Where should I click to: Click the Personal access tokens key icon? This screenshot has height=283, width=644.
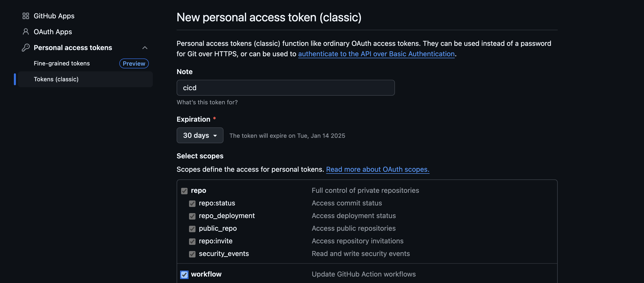26,48
